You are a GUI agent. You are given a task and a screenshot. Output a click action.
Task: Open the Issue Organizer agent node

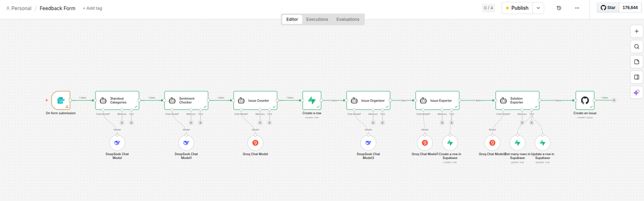pyautogui.click(x=368, y=100)
